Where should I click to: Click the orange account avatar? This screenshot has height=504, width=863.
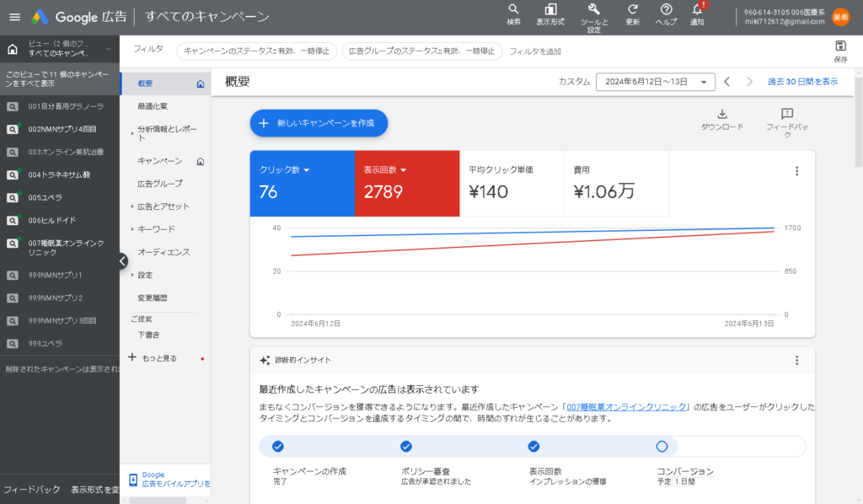point(840,17)
